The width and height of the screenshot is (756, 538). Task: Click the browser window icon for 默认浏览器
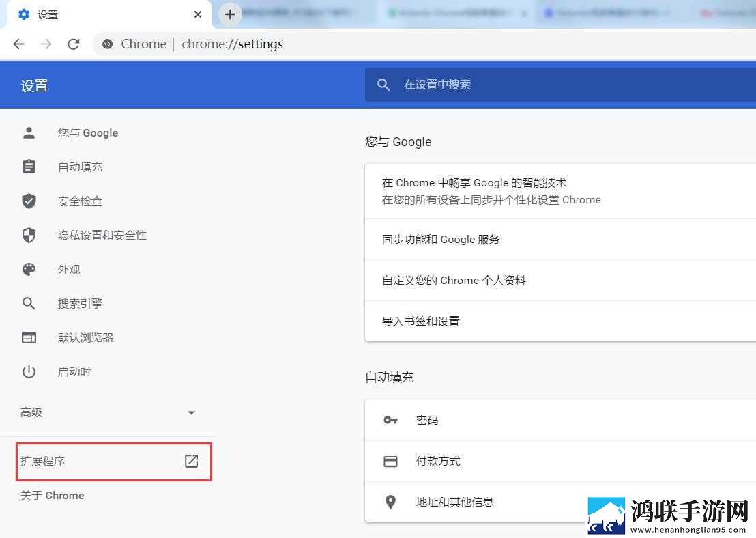pos(29,338)
